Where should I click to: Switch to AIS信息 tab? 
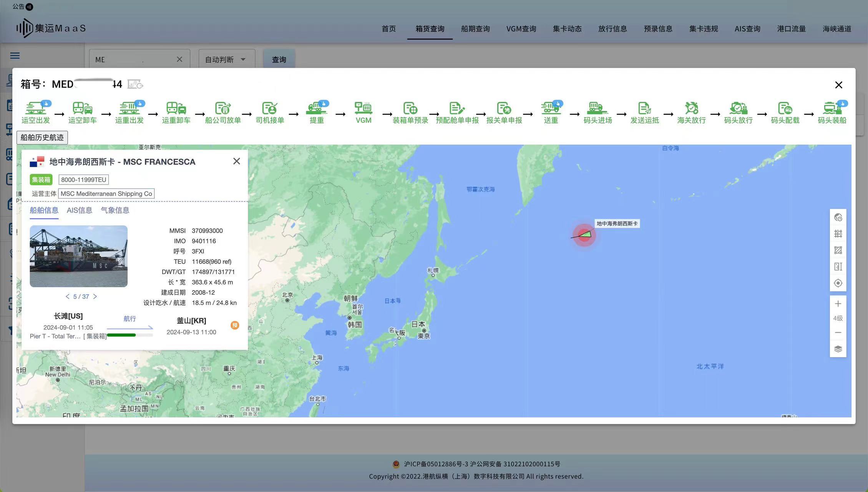click(x=79, y=210)
